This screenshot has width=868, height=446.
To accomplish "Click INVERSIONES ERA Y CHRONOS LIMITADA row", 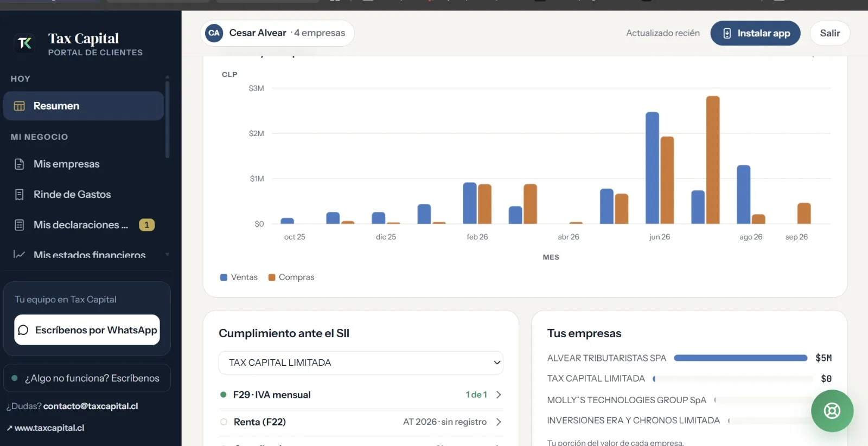I will pos(689,421).
